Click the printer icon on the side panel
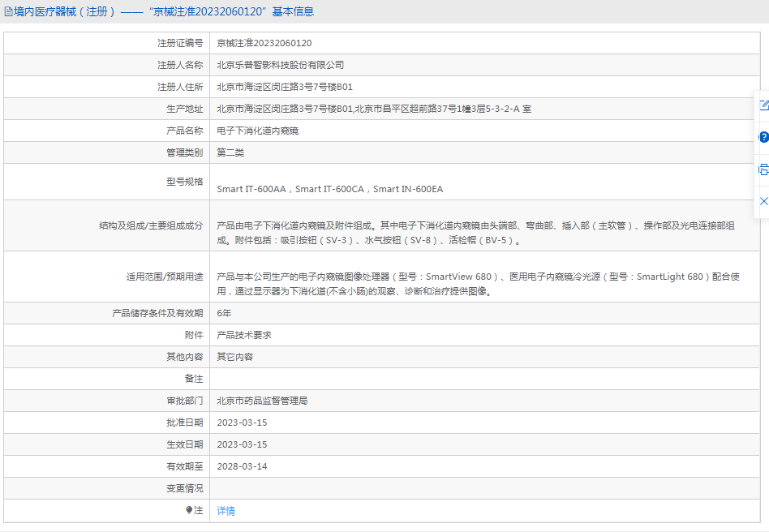 764,169
